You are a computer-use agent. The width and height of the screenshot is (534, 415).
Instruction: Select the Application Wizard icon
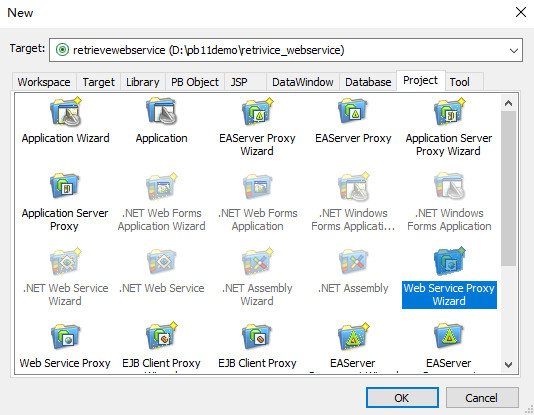coord(66,111)
